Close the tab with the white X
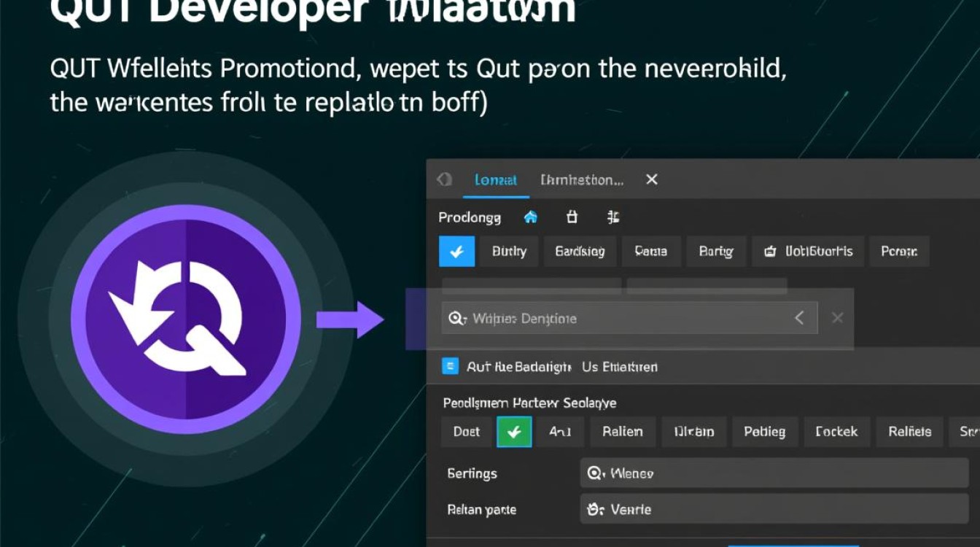Viewport: 980px width, 547px height. (x=652, y=179)
